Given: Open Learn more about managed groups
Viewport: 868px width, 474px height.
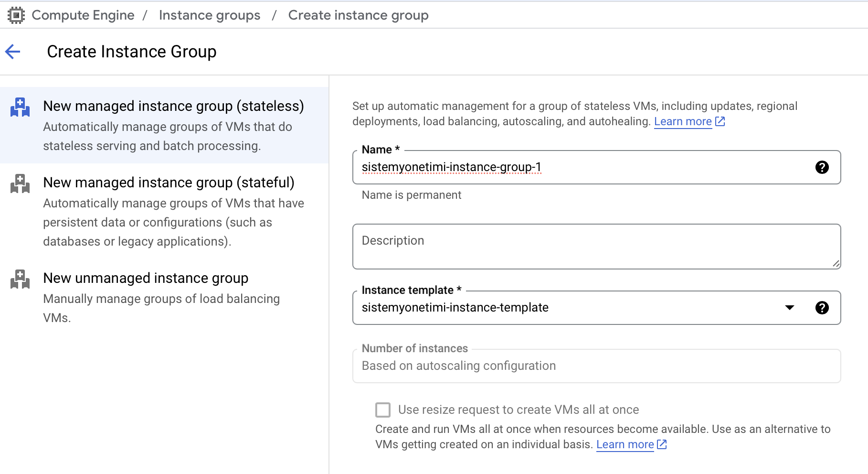Looking at the screenshot, I should pyautogui.click(x=683, y=121).
